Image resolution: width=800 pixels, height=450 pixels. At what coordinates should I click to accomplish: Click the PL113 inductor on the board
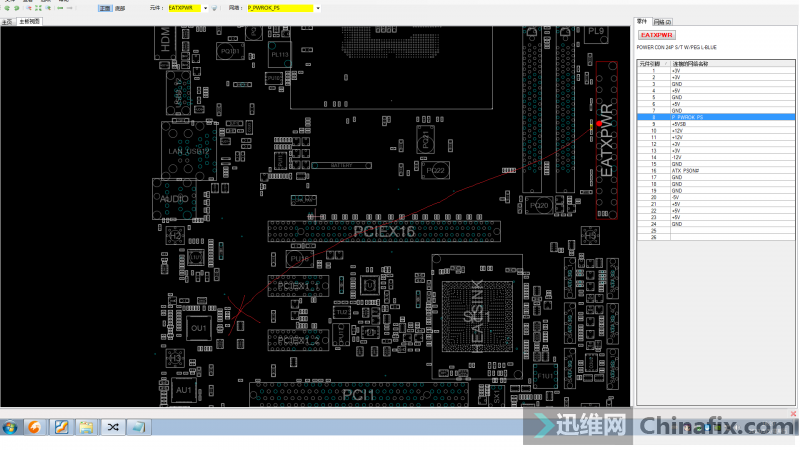click(280, 54)
